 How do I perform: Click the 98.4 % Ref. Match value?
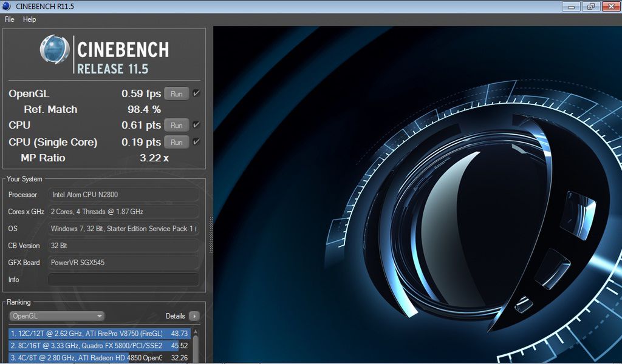pos(144,109)
